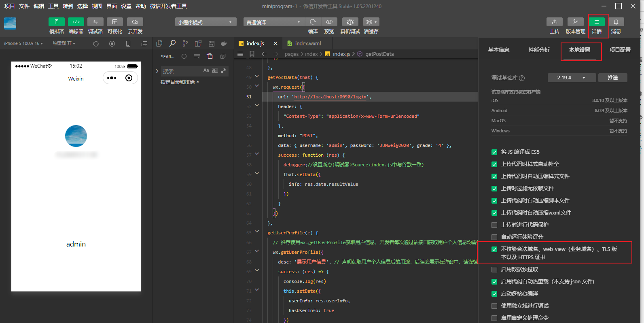Click the 上传 upload icon

coord(554,22)
